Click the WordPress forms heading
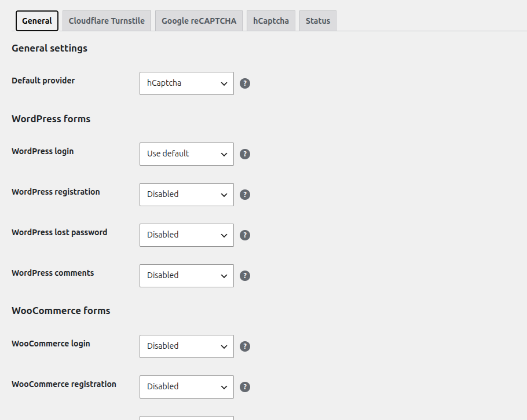This screenshot has height=420, width=527. click(x=51, y=119)
